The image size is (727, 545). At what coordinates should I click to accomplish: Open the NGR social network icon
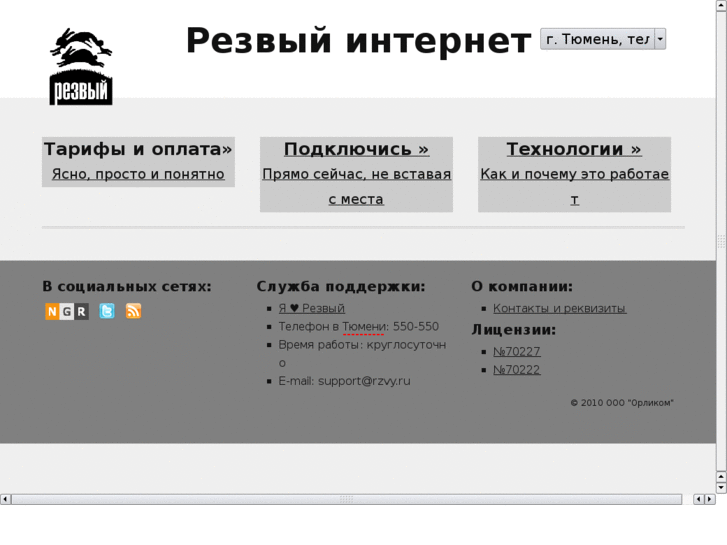[67, 311]
